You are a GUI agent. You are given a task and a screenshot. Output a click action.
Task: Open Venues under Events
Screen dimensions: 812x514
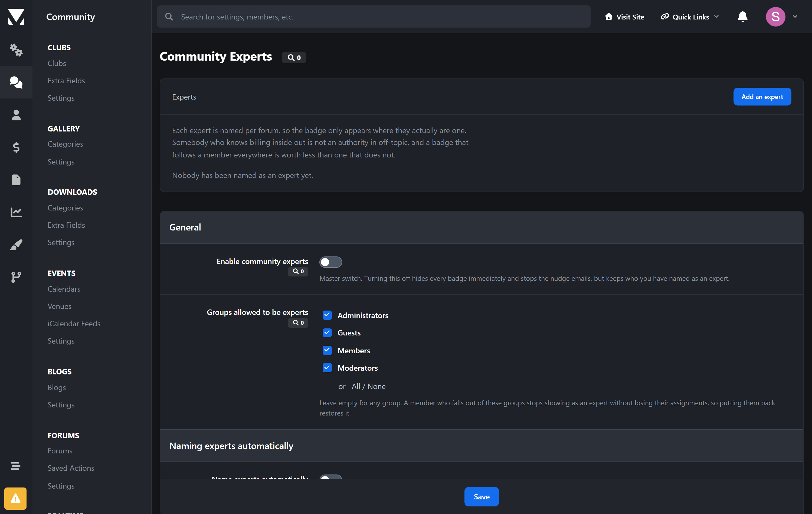(59, 306)
